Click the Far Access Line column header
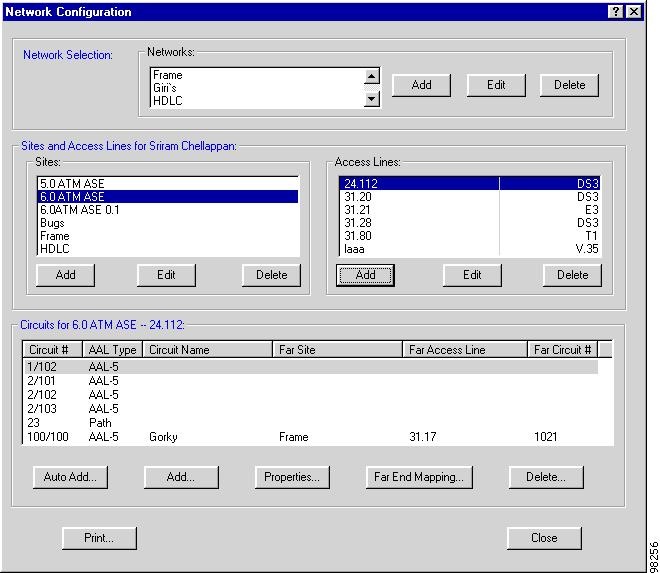The height and width of the screenshot is (573, 660). 465,350
